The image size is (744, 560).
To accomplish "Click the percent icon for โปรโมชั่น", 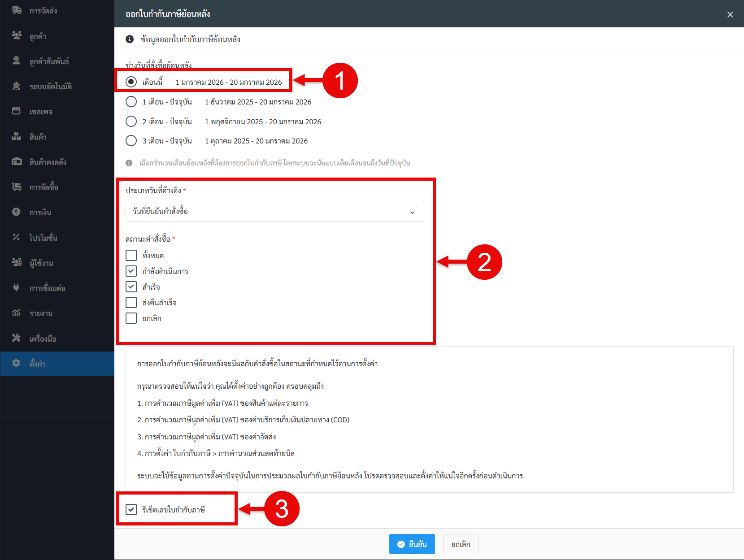I will pos(17,237).
